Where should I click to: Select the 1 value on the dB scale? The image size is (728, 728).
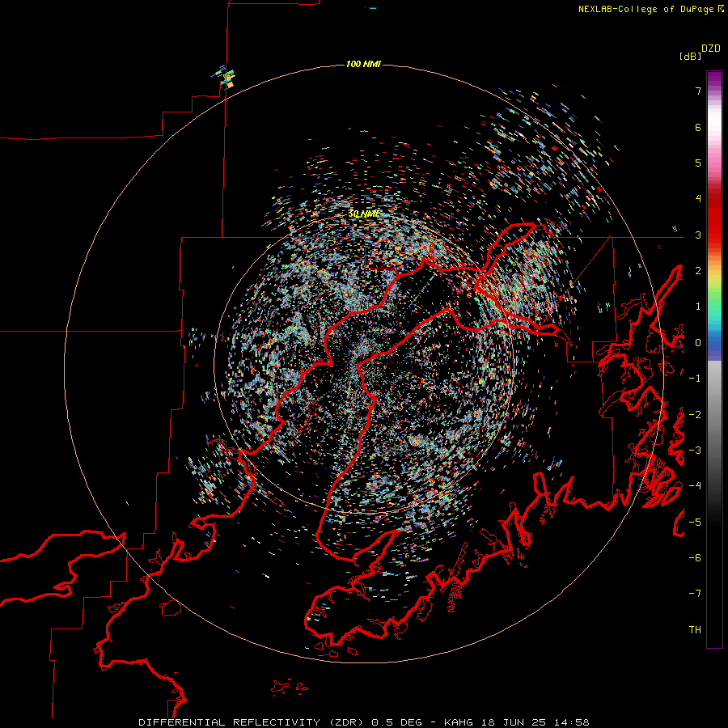click(698, 307)
